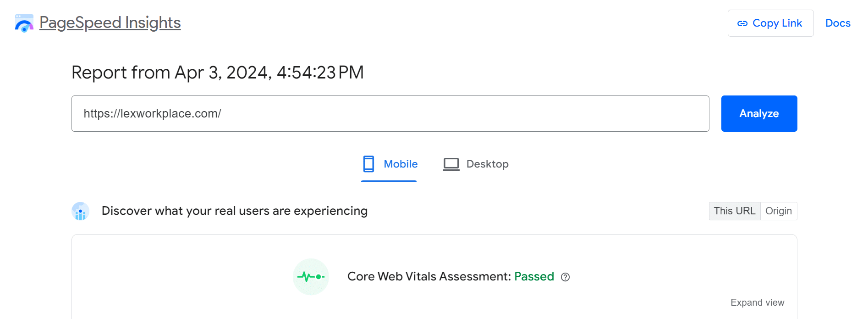Switch results to Origin scope

(779, 211)
